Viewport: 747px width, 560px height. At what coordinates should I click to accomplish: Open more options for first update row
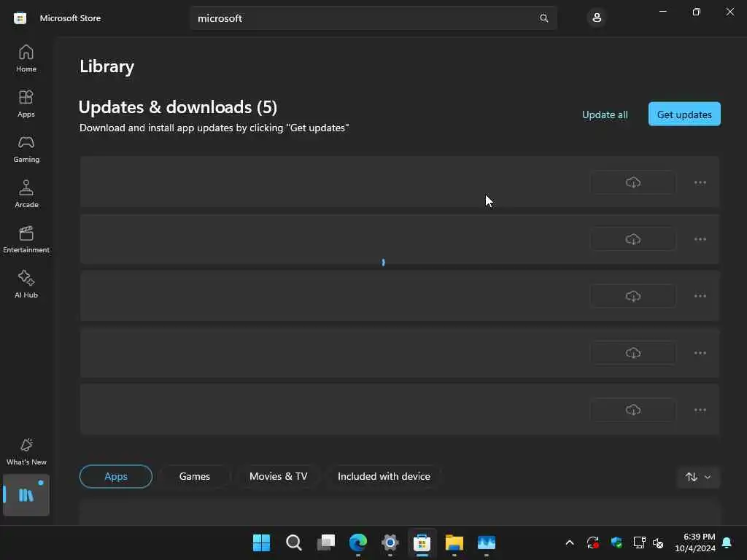[x=700, y=182]
